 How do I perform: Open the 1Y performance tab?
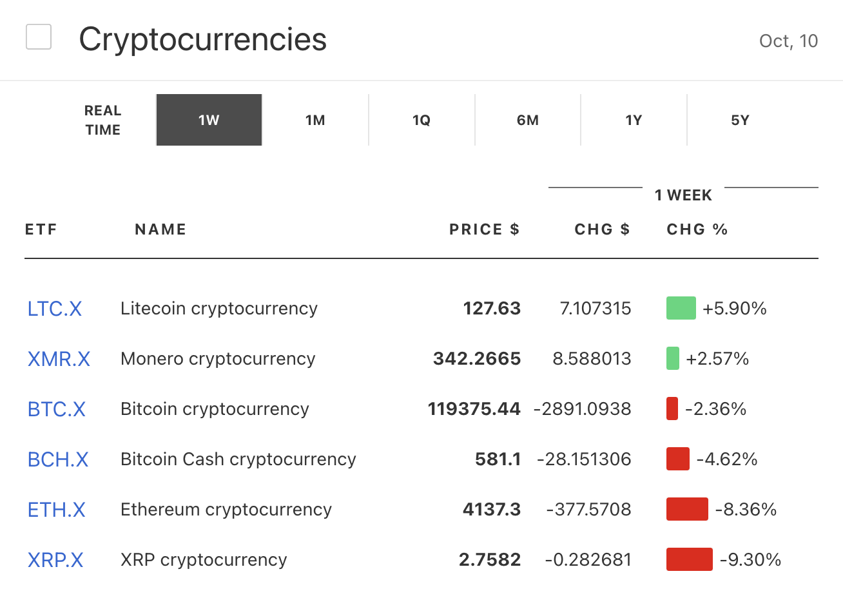coord(634,120)
